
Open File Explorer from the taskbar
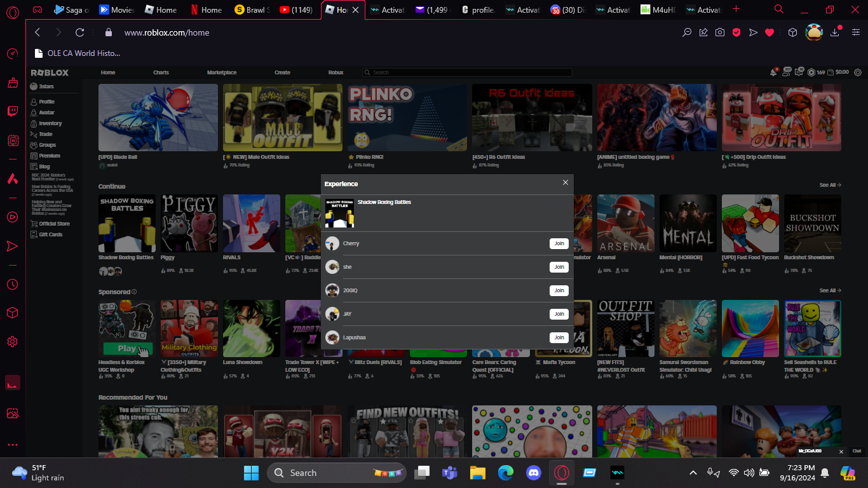tap(478, 473)
